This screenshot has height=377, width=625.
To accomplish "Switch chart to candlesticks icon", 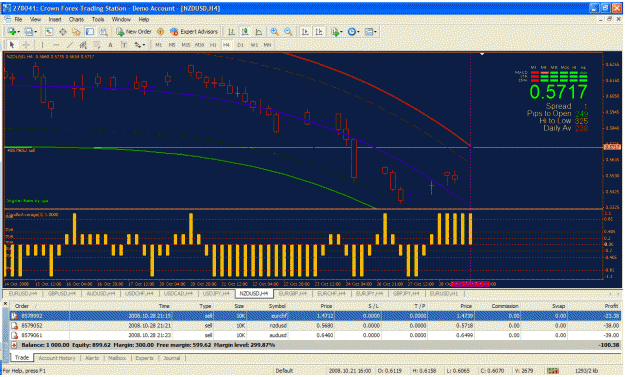I will [x=245, y=31].
